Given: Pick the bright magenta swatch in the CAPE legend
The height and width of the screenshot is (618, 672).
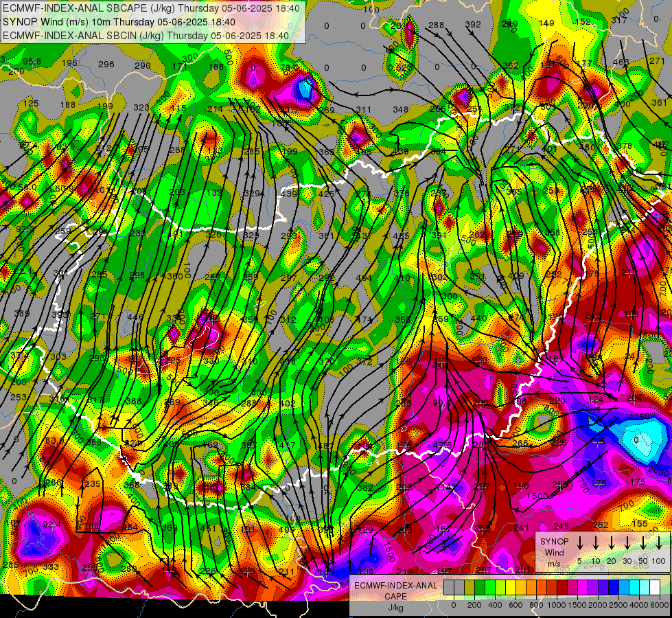Looking at the screenshot, I should pyautogui.click(x=583, y=587).
